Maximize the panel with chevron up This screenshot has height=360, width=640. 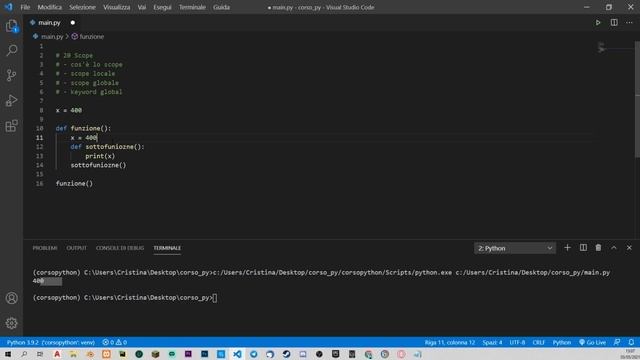click(614, 248)
